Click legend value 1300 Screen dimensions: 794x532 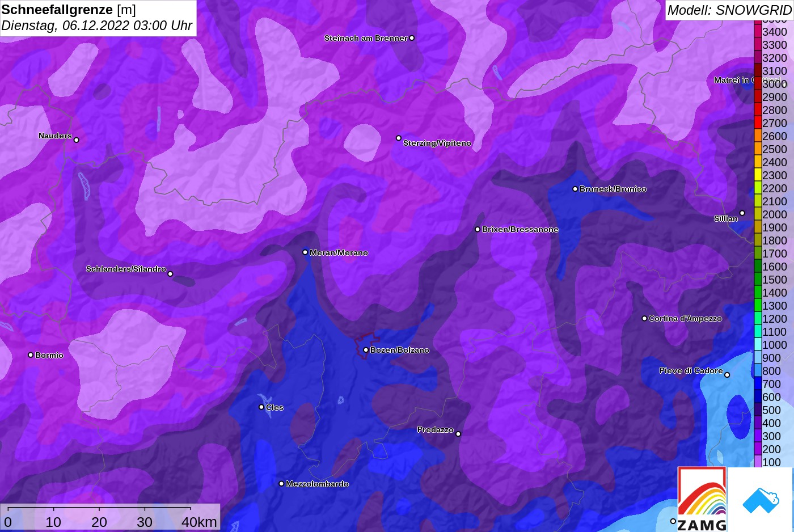pos(775,306)
